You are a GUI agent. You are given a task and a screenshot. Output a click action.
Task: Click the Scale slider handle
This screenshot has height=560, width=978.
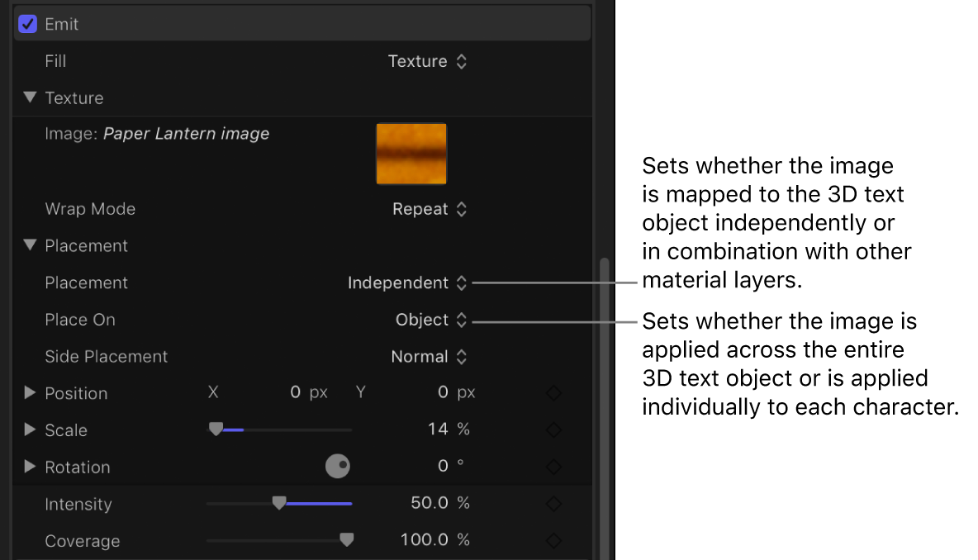pyautogui.click(x=216, y=429)
